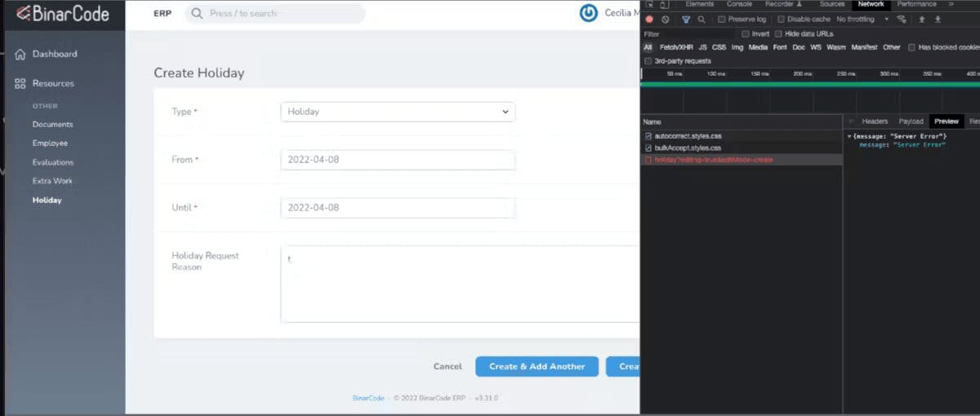Click the user avatar power icon

(588, 13)
